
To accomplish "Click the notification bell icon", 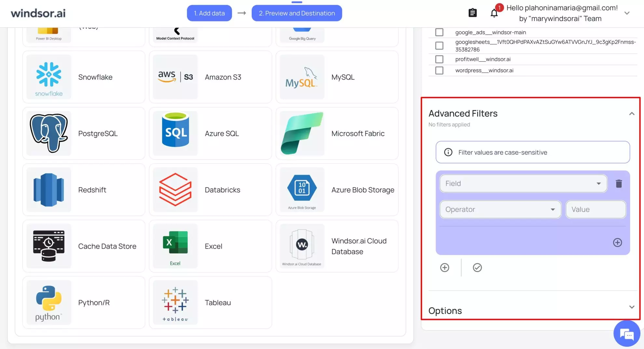I will 494,13.
